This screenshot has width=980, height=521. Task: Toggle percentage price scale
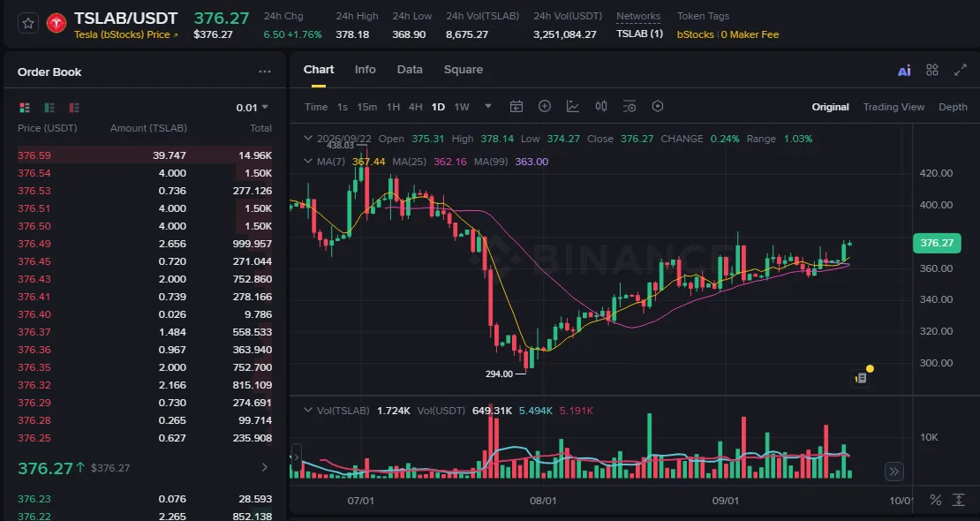(935, 500)
